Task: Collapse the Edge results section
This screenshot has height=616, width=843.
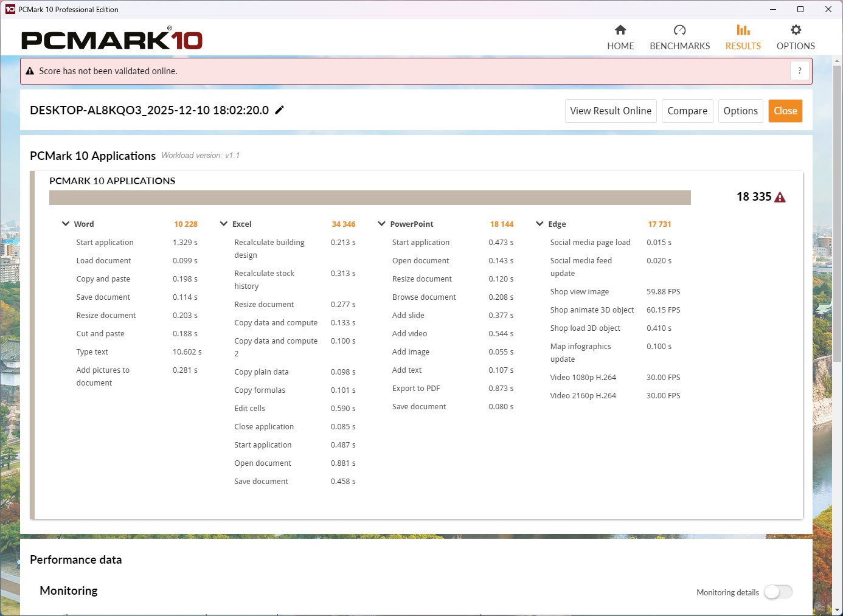Action: 539,224
